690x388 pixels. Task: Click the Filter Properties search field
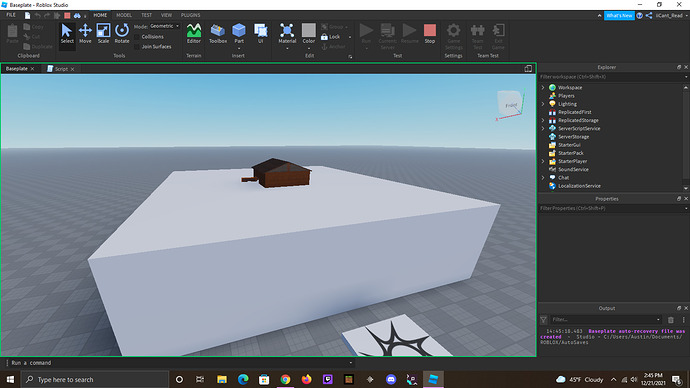pos(612,208)
